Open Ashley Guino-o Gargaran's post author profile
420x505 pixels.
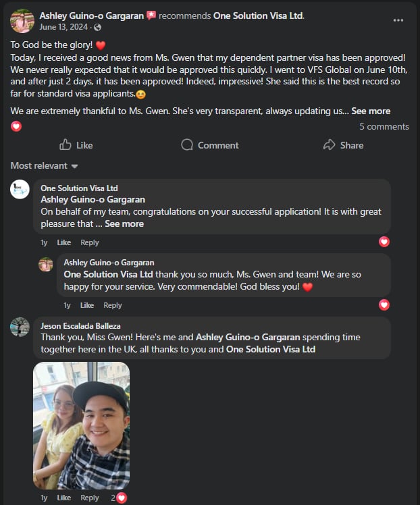coord(92,15)
